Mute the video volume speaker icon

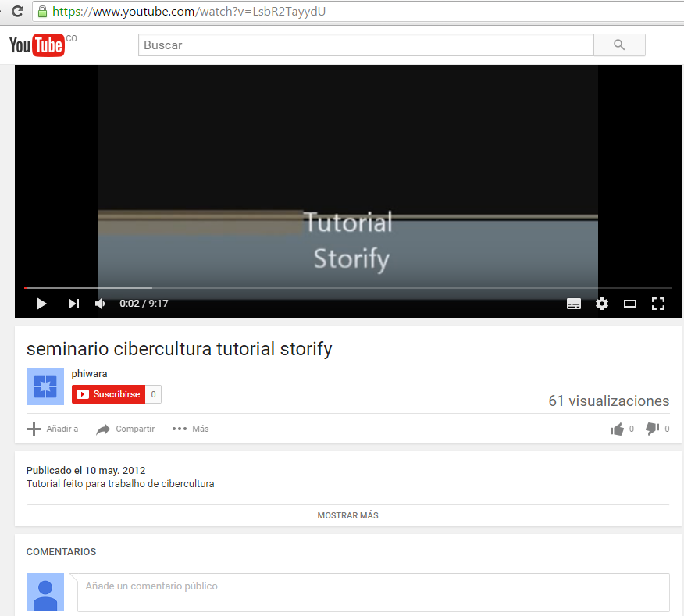pos(100,304)
